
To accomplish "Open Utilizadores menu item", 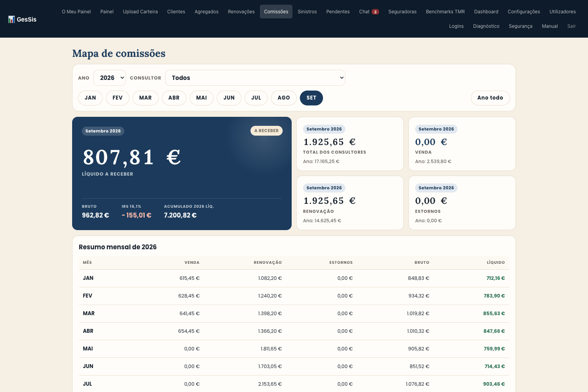I will pos(563,12).
